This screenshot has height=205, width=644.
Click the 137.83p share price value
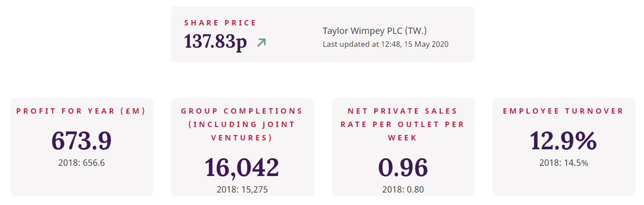tap(215, 42)
